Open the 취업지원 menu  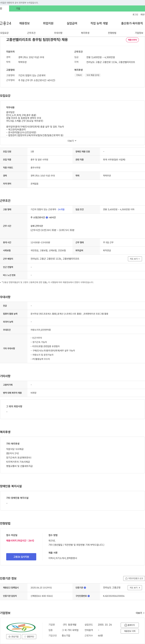[x=48, y=23]
